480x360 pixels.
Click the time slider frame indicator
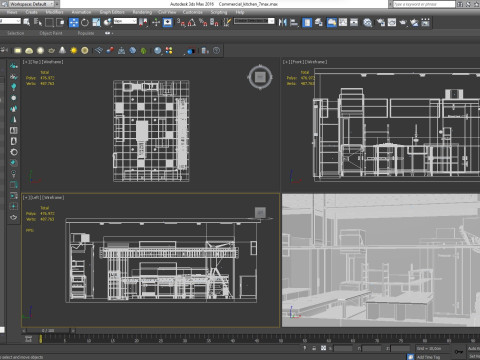click(49, 331)
